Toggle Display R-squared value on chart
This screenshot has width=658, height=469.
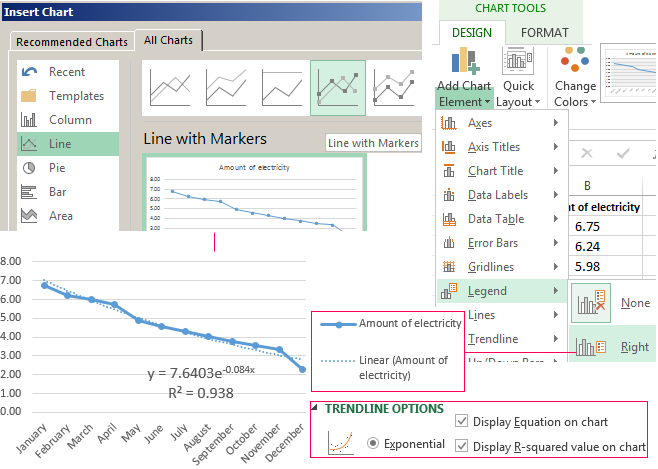(x=460, y=446)
